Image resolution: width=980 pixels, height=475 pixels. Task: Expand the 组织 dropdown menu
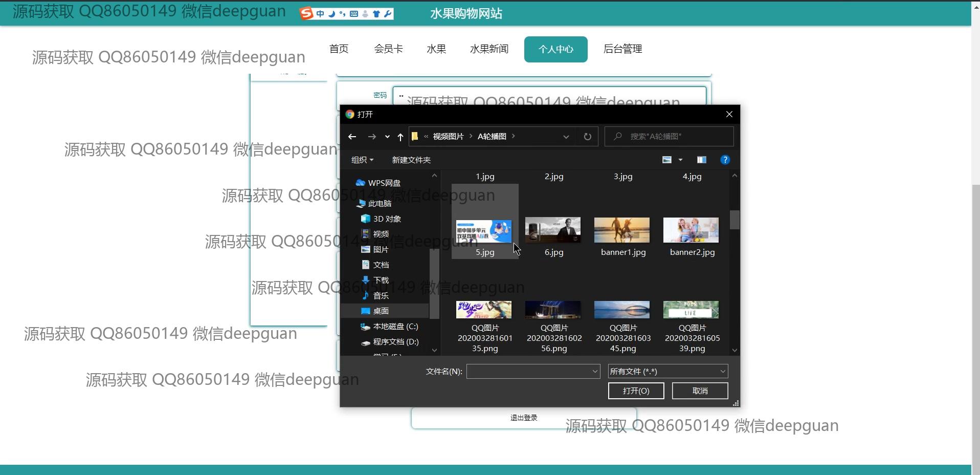pos(362,160)
